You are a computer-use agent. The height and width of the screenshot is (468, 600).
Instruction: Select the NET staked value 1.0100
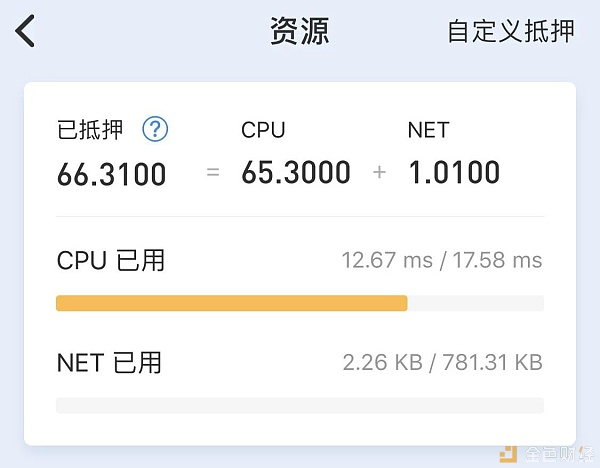pos(454,172)
